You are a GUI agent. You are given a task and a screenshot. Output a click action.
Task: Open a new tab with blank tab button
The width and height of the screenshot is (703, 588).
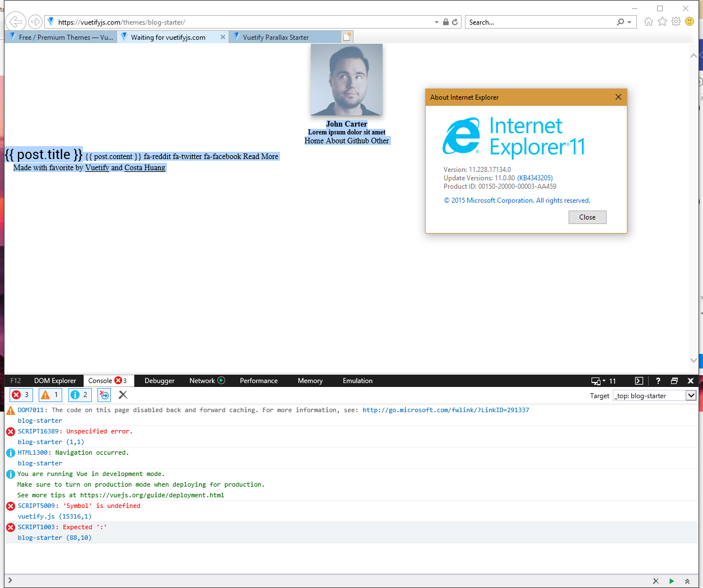pyautogui.click(x=347, y=37)
